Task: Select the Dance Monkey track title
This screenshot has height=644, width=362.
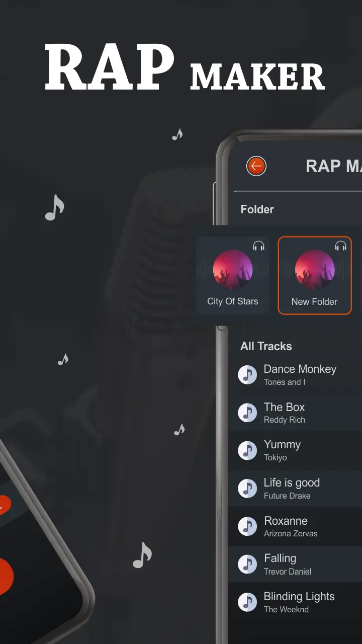Action: (300, 369)
